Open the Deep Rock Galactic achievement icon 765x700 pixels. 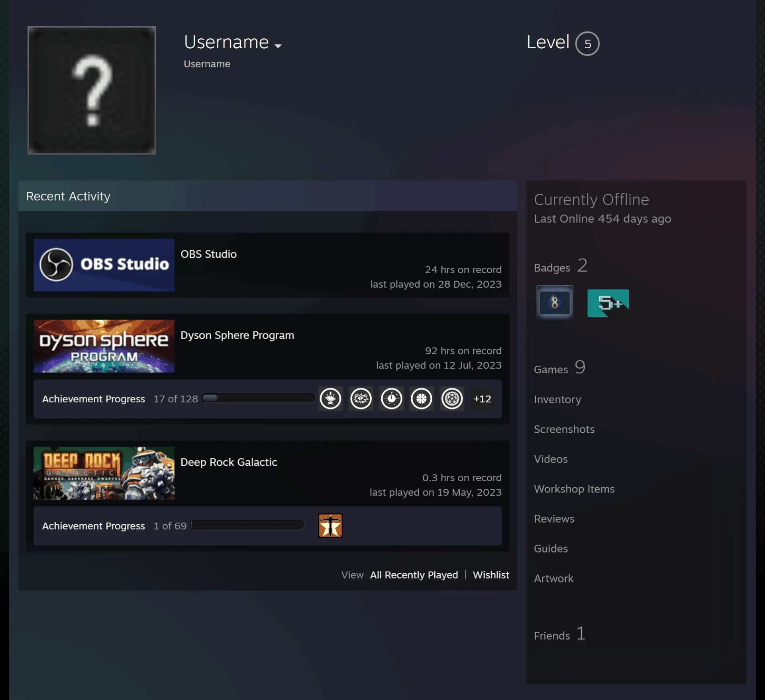coord(330,525)
